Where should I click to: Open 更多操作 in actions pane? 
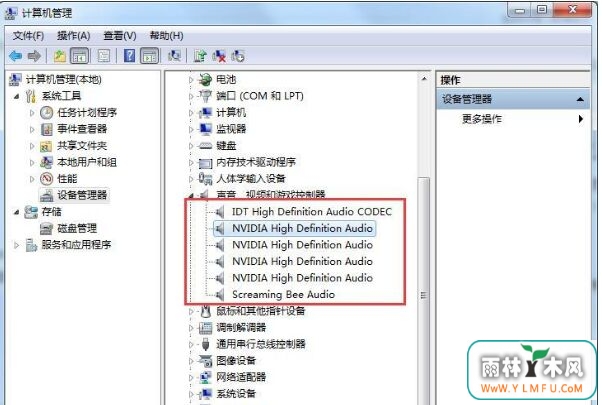(x=481, y=119)
